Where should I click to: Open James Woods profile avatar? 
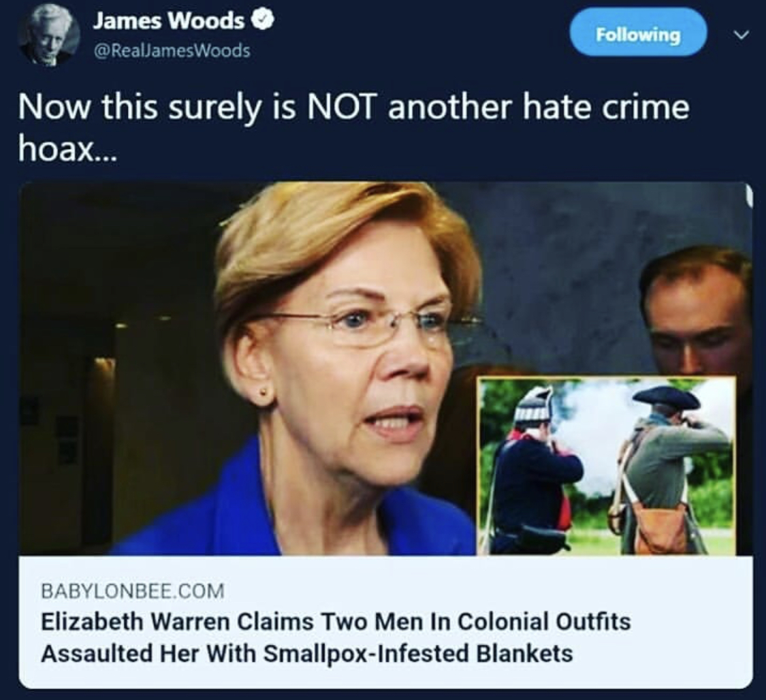pyautogui.click(x=49, y=37)
